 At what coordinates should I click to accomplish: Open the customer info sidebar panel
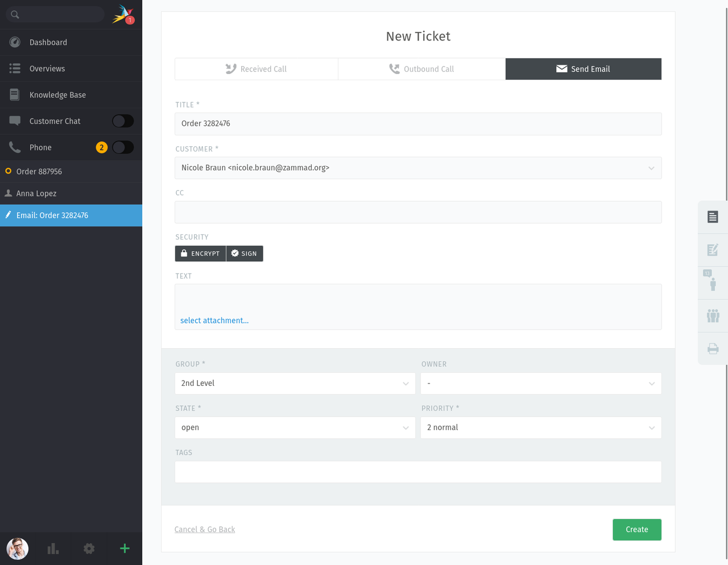click(713, 282)
